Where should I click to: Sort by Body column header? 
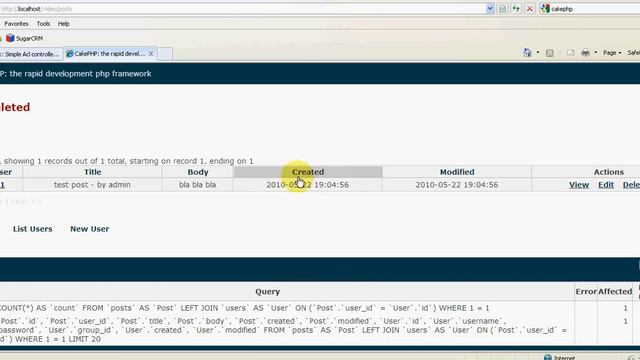point(198,172)
